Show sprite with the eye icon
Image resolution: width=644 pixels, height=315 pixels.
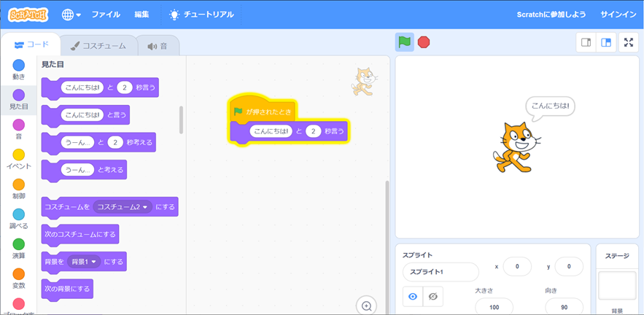pos(413,297)
